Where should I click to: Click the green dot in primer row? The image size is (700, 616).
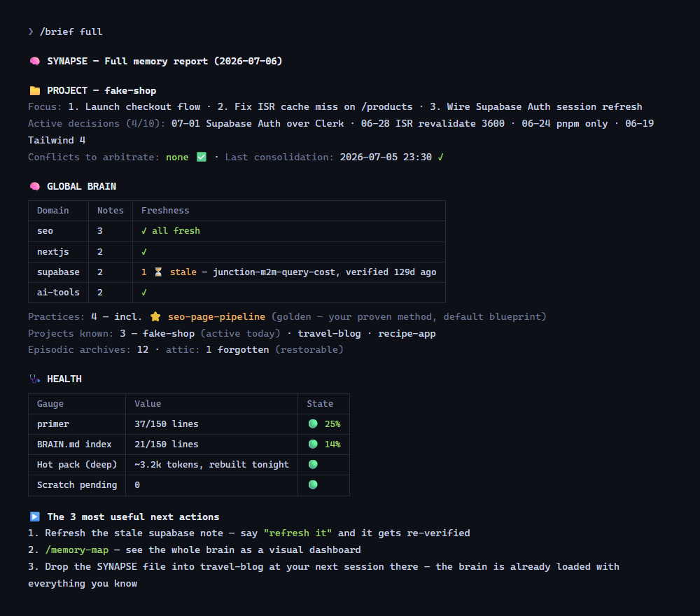(x=313, y=424)
